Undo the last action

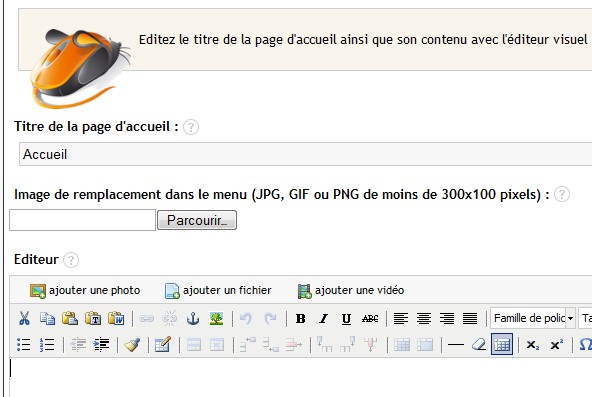tap(246, 319)
